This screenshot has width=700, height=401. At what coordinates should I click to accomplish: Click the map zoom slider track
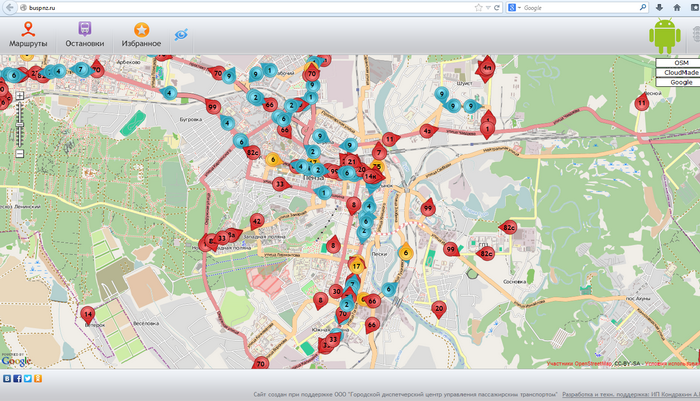click(19, 125)
